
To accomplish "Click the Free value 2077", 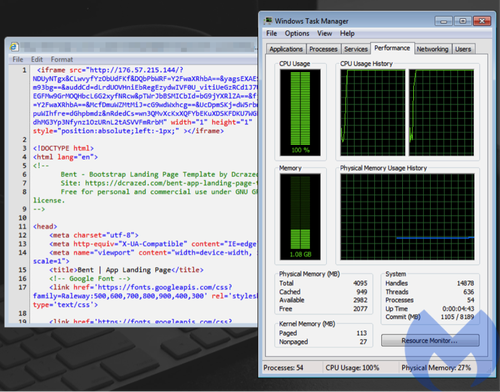I will (360, 309).
